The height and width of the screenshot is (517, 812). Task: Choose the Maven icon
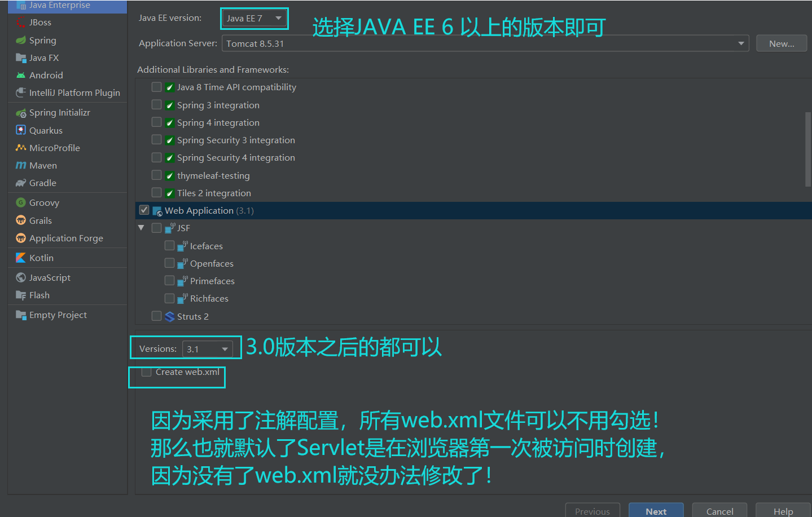(x=21, y=165)
